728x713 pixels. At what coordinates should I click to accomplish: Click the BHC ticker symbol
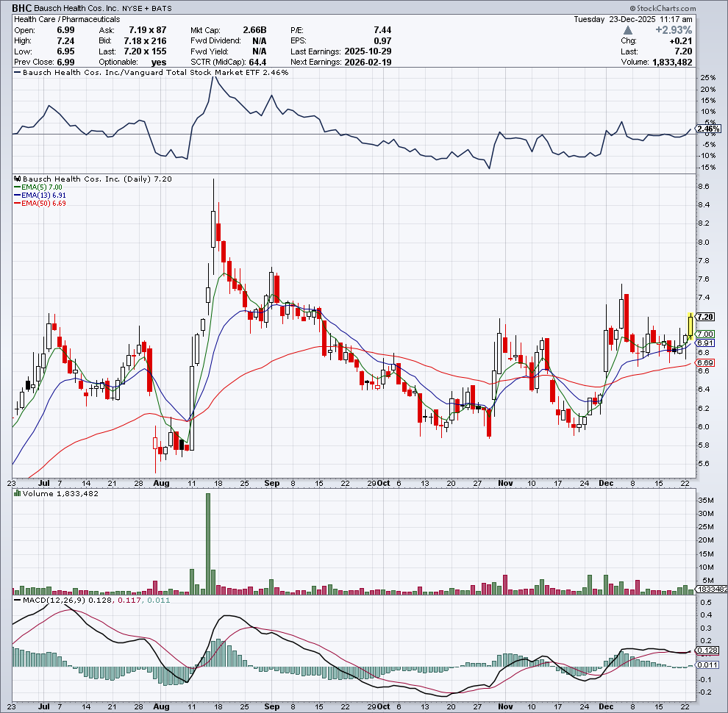point(22,8)
